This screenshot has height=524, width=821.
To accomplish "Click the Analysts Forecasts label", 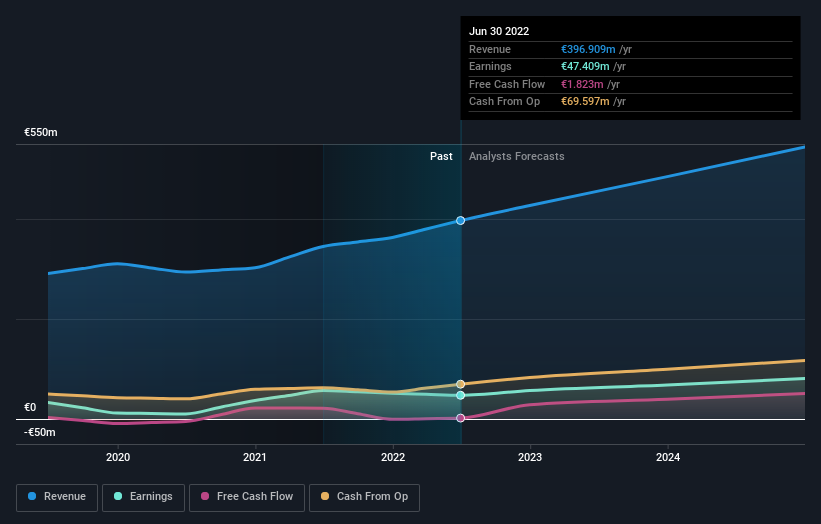I will click(x=517, y=156).
